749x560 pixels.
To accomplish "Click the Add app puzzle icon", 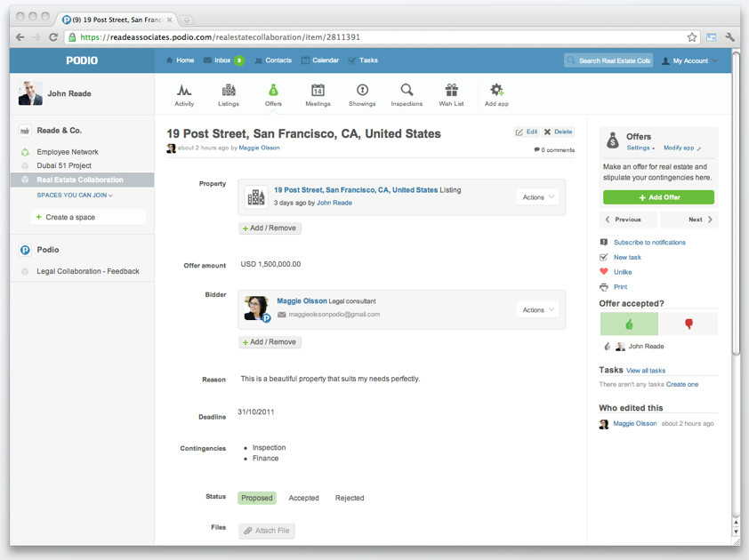I will pyautogui.click(x=496, y=91).
